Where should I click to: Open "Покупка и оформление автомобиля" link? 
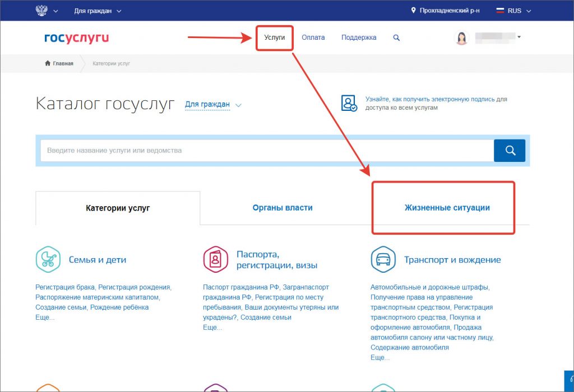click(x=426, y=322)
